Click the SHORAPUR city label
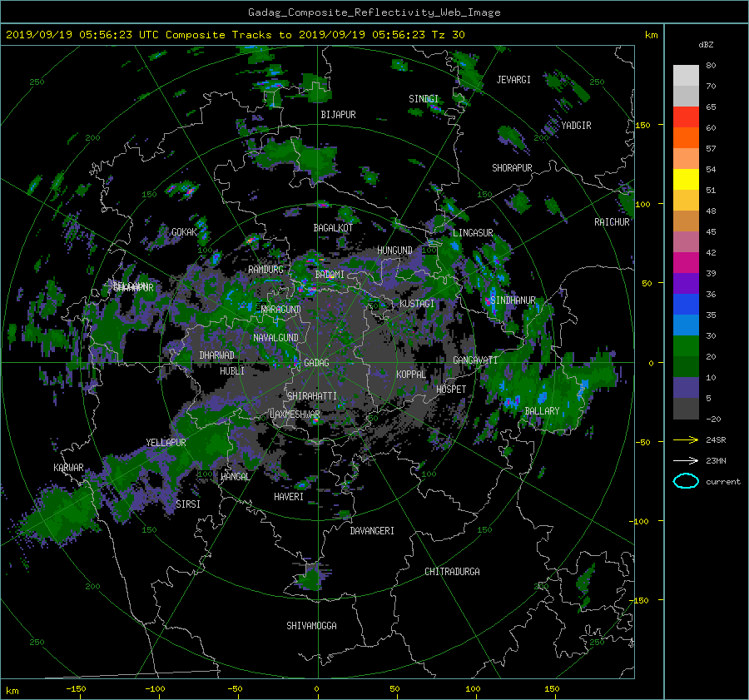Image resolution: width=749 pixels, height=700 pixels. (512, 168)
